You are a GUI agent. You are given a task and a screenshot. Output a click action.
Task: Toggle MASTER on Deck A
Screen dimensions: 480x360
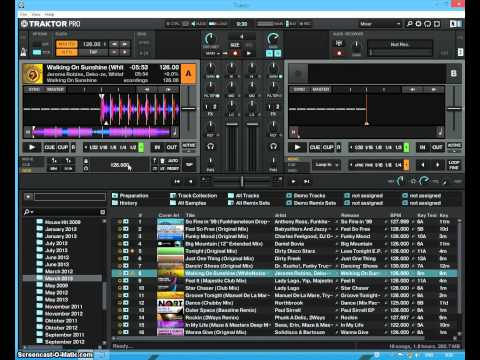coord(55,90)
